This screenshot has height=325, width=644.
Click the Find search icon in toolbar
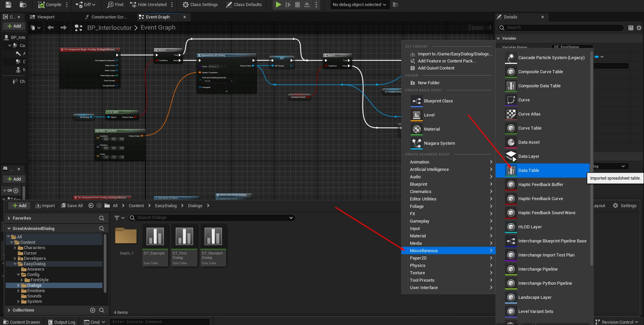pos(110,5)
